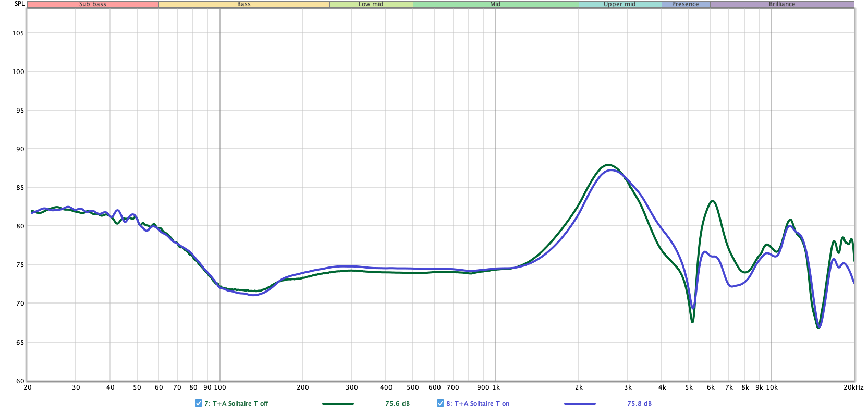The width and height of the screenshot is (868, 412).
Task: Select the Presence band header
Action: pyautogui.click(x=685, y=4)
